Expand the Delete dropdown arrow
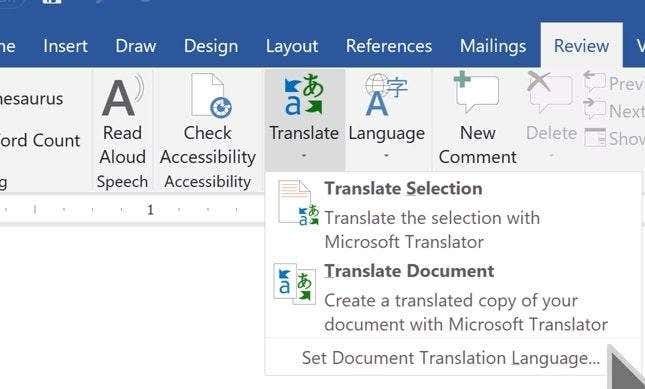Image resolution: width=645 pixels, height=389 pixels. coord(552,156)
